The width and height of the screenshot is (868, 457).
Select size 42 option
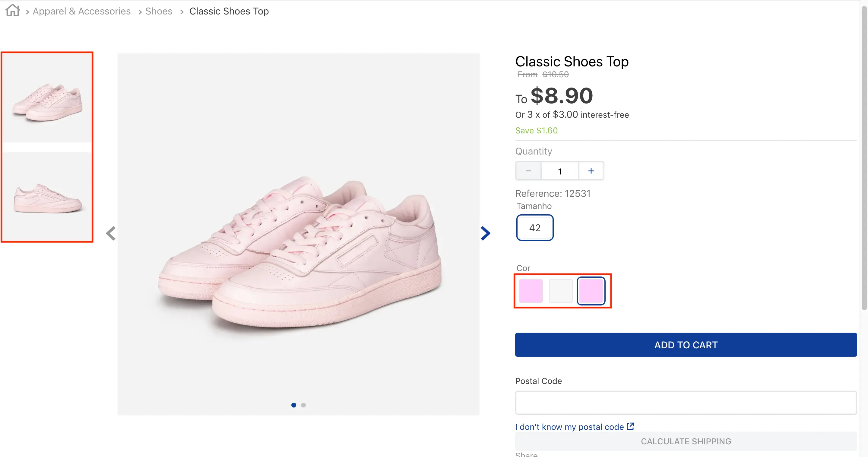(x=534, y=228)
